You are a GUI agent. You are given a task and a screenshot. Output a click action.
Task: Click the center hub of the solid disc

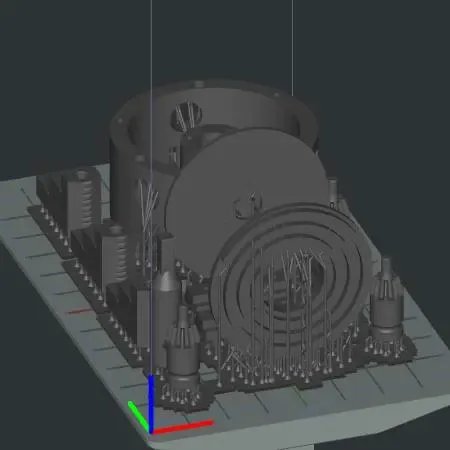pyautogui.click(x=248, y=203)
